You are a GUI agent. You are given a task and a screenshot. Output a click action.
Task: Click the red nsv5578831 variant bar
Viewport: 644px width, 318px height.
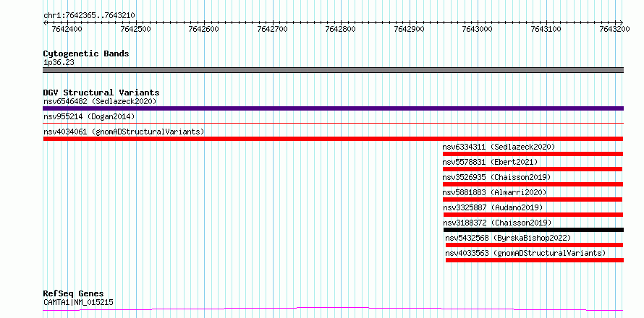pyautogui.click(x=533, y=169)
